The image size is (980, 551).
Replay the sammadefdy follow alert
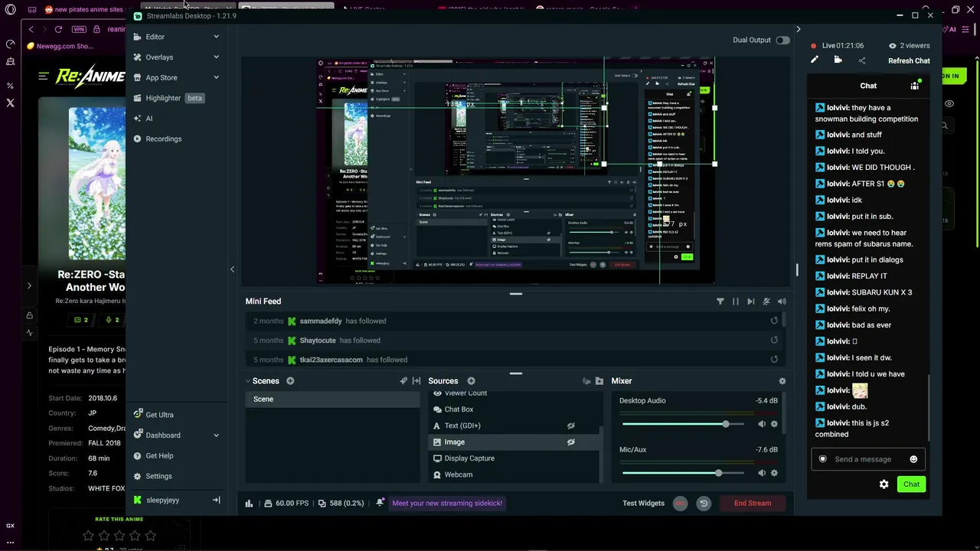click(774, 321)
